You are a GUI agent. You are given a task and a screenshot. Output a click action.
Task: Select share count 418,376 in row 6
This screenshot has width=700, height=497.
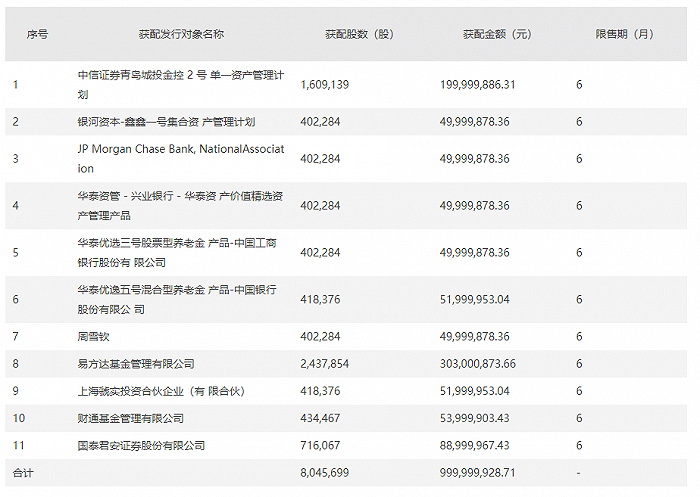click(320, 299)
